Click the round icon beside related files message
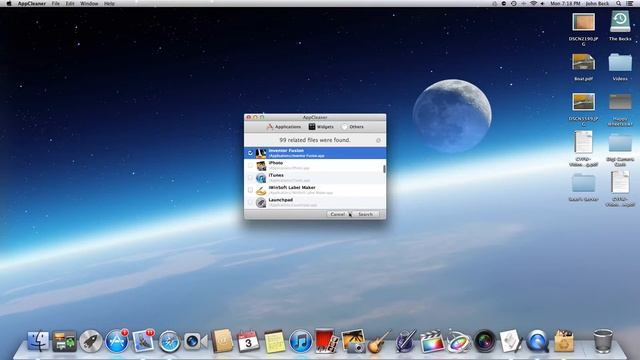Image resolution: width=640 pixels, height=360 pixels. 378,140
